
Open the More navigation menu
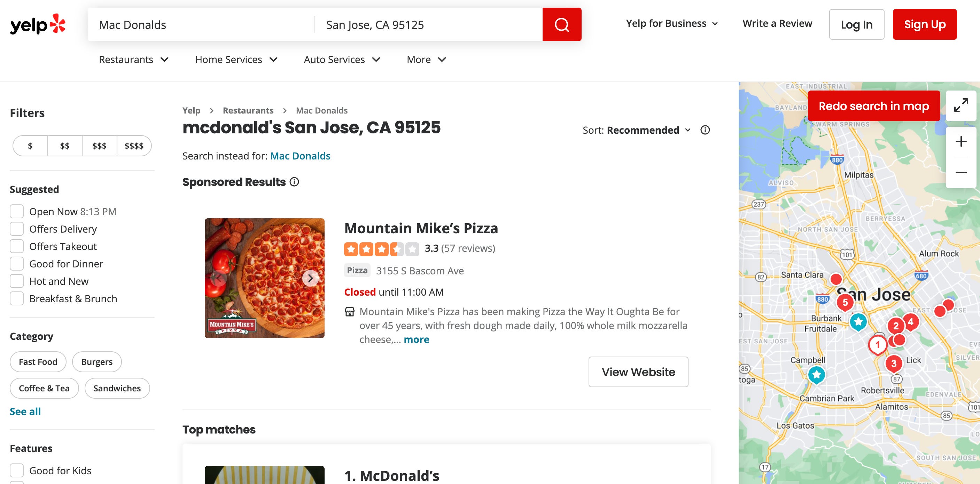(x=426, y=60)
